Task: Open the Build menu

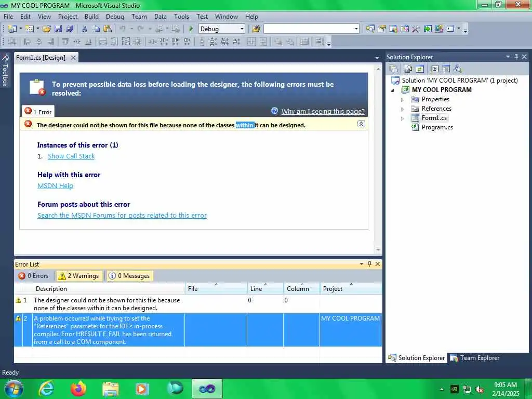Action: pos(91,16)
